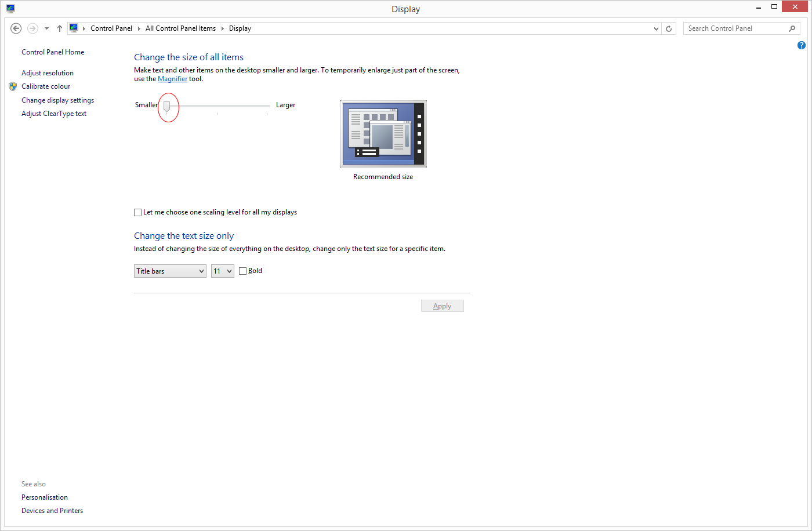Enable one scaling level for all displays
Screen dimensions: 812x531
pos(137,212)
